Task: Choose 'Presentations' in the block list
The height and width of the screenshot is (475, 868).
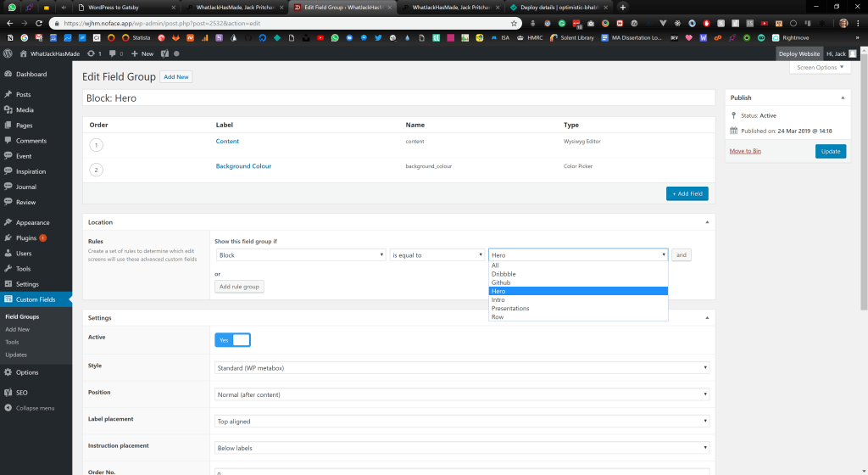Action: pos(510,308)
